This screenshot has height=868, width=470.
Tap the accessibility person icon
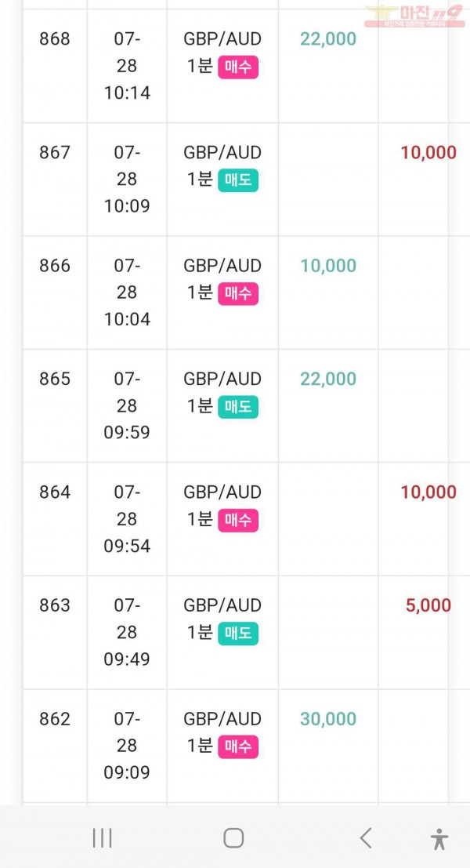439,839
